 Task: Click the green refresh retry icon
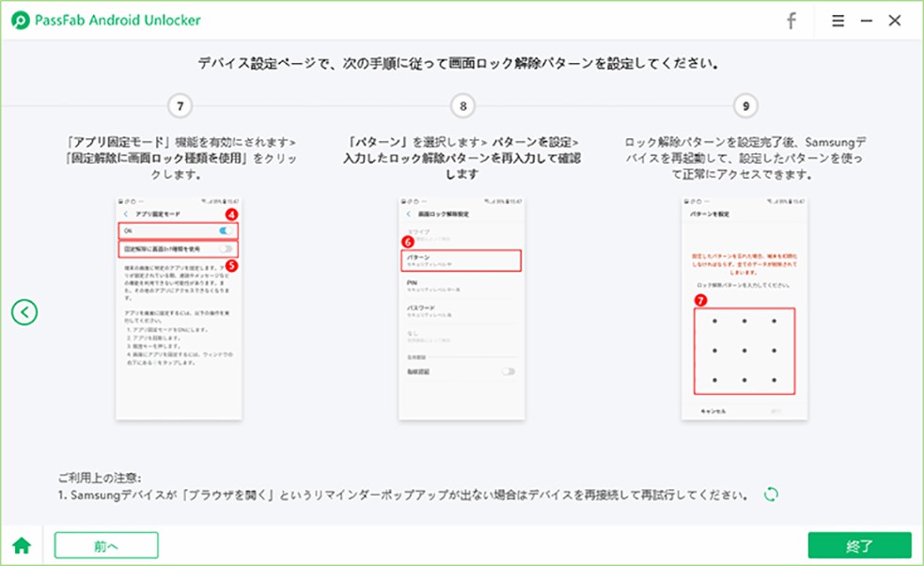771,494
